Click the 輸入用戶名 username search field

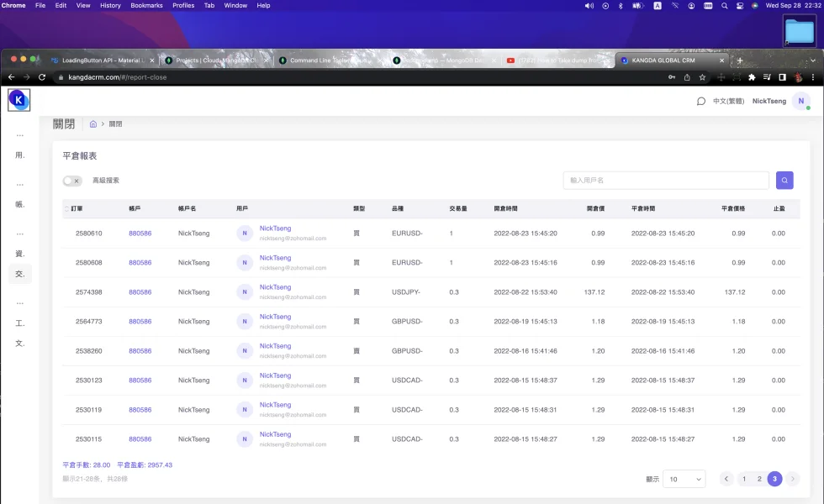666,181
